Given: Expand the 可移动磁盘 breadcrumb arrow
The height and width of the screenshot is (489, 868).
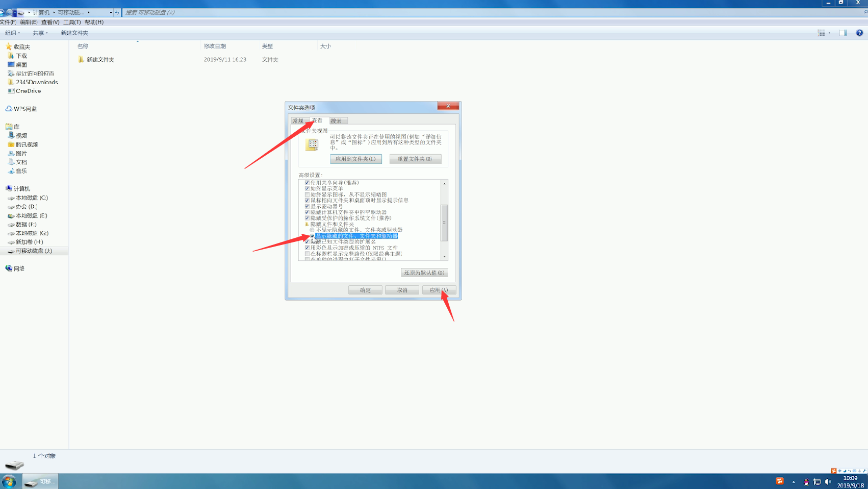Looking at the screenshot, I should tap(88, 12).
